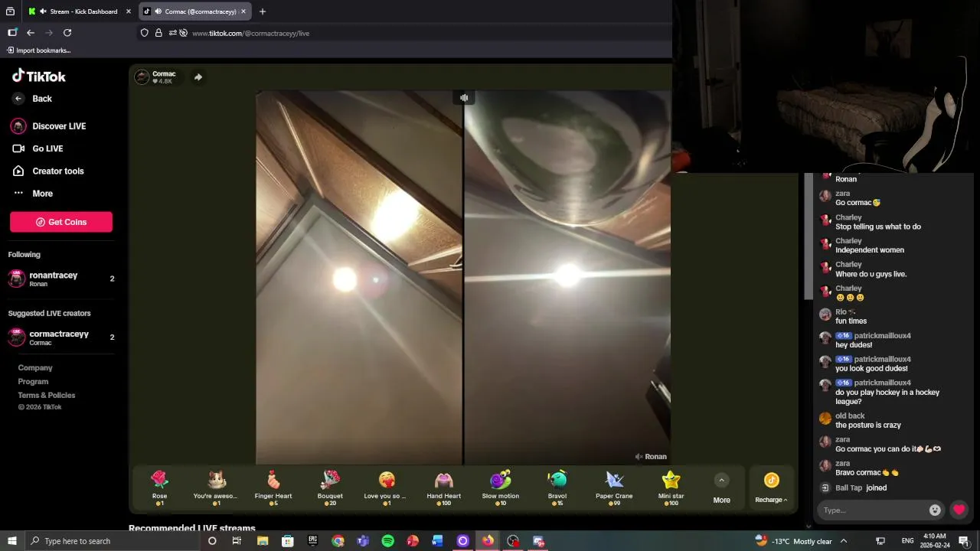Tap the pink heart like button

pos(959,510)
